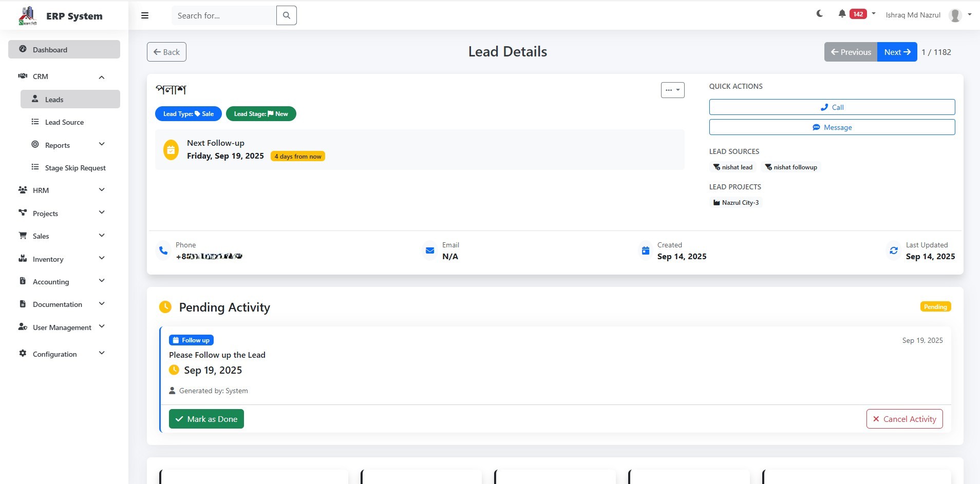
Task: Click the user avatar icon
Action: click(955, 15)
